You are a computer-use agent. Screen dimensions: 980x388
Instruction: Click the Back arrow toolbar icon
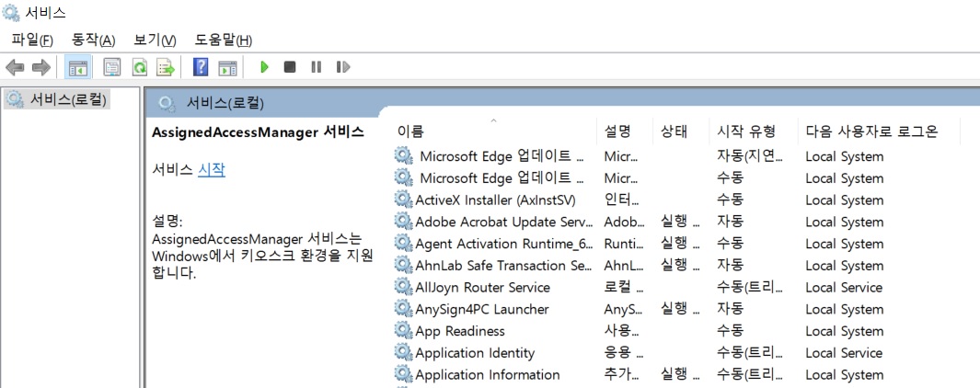pyautogui.click(x=15, y=67)
